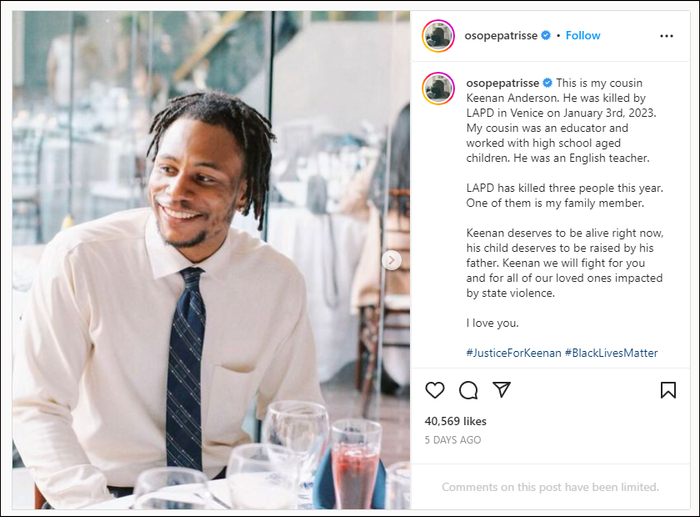Open the three-dot more options menu
The height and width of the screenshot is (517, 700).
[x=666, y=36]
